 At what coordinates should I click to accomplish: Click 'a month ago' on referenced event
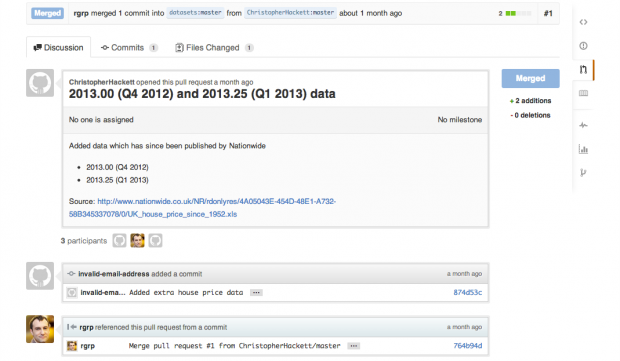pos(464,327)
